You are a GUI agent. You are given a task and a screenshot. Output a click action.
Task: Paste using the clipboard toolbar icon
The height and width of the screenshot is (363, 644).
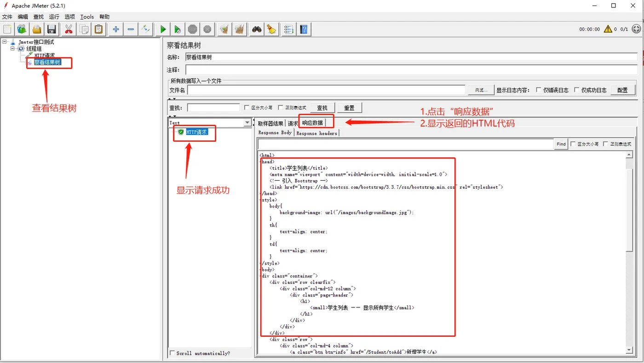98,29
